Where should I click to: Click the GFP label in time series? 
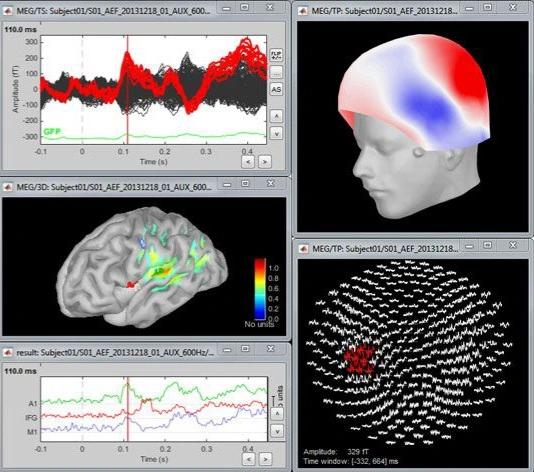click(52, 131)
